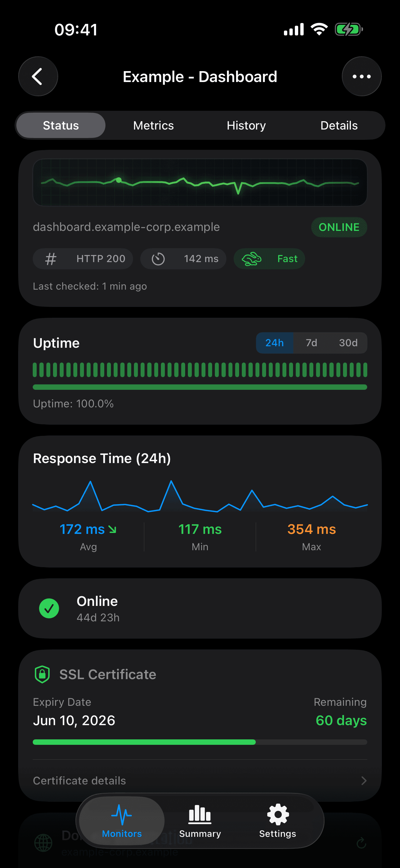The height and width of the screenshot is (868, 400).
Task: Expand Certificate details via the chevron
Action: pos(364,781)
